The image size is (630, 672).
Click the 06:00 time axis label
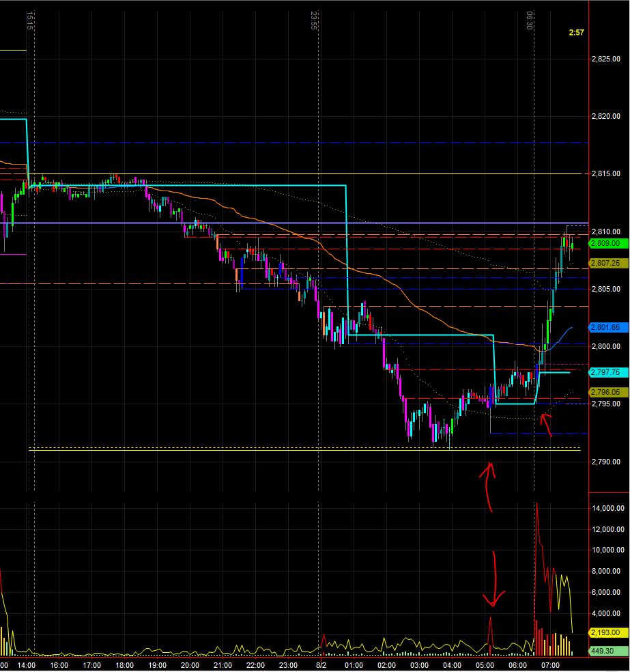[518, 666]
